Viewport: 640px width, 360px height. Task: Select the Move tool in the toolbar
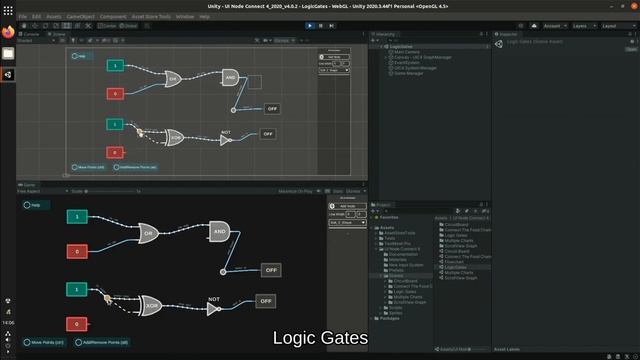click(x=35, y=26)
